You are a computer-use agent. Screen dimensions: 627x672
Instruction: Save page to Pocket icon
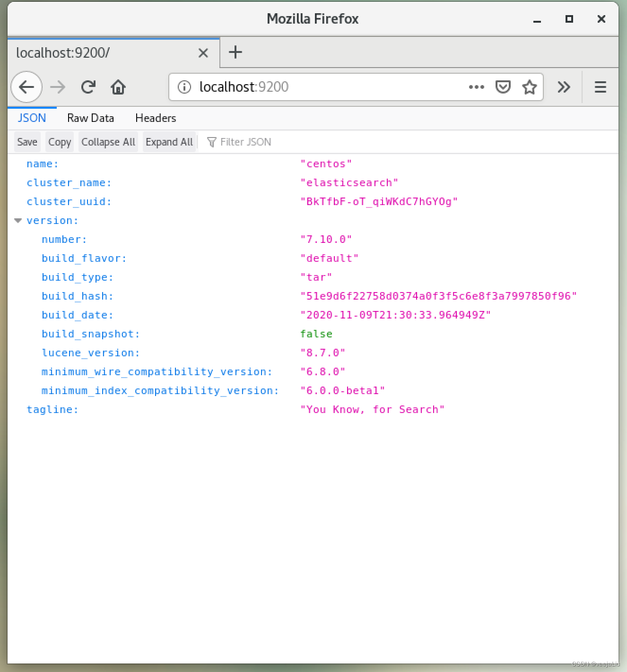click(x=503, y=87)
